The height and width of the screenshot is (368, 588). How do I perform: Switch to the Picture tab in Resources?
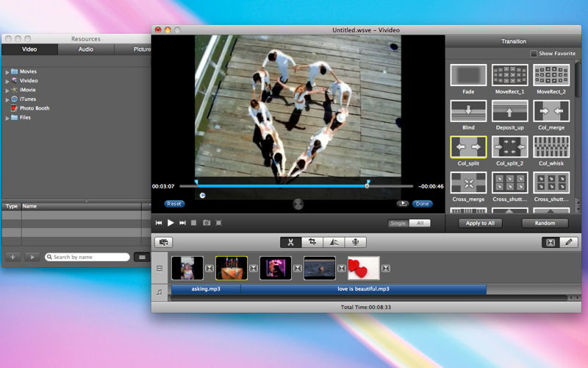133,49
